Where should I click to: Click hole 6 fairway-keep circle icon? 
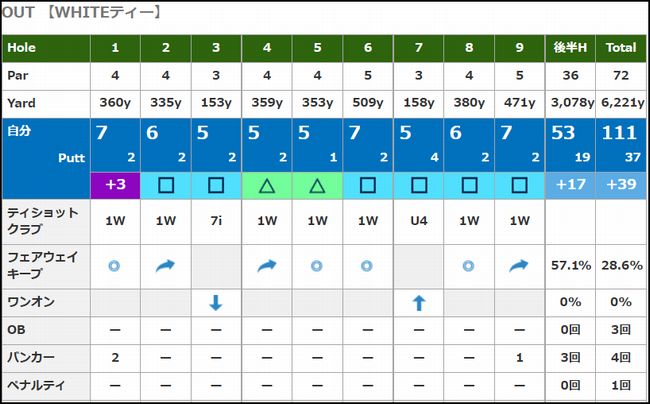pos(368,265)
